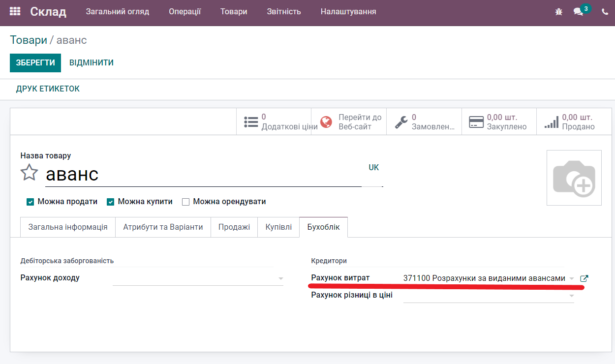Mark the product as favorite with the star
Screen dimensions: 615x364
tap(29, 173)
